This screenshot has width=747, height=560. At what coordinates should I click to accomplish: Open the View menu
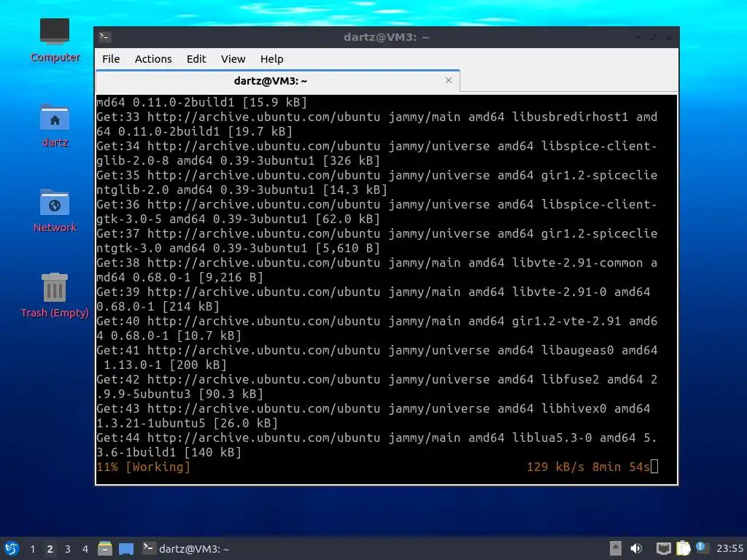pos(233,59)
